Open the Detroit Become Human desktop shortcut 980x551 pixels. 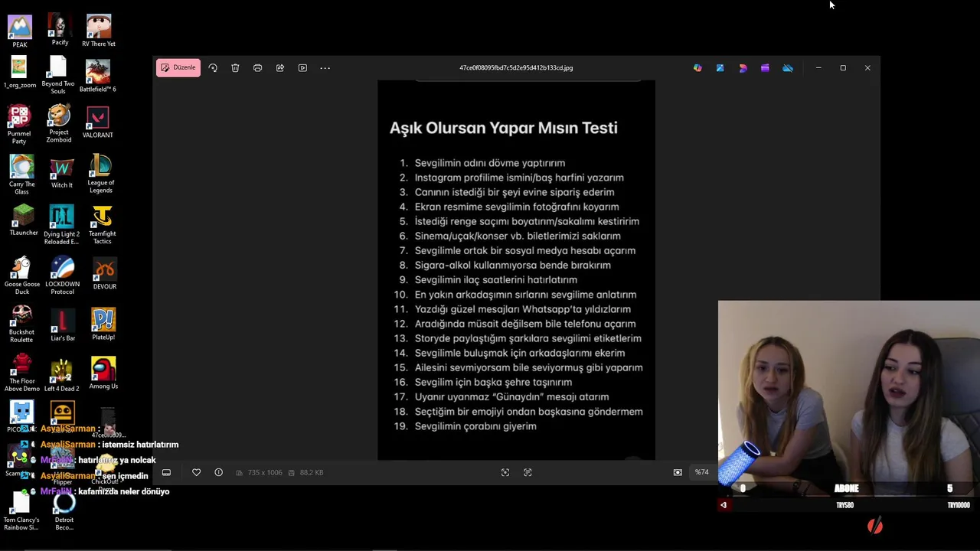click(64, 512)
